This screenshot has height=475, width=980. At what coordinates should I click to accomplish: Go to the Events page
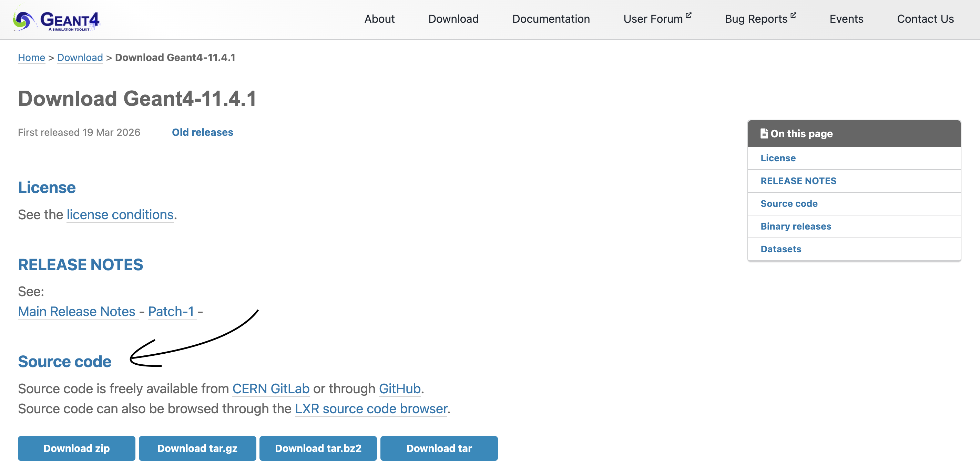(846, 19)
